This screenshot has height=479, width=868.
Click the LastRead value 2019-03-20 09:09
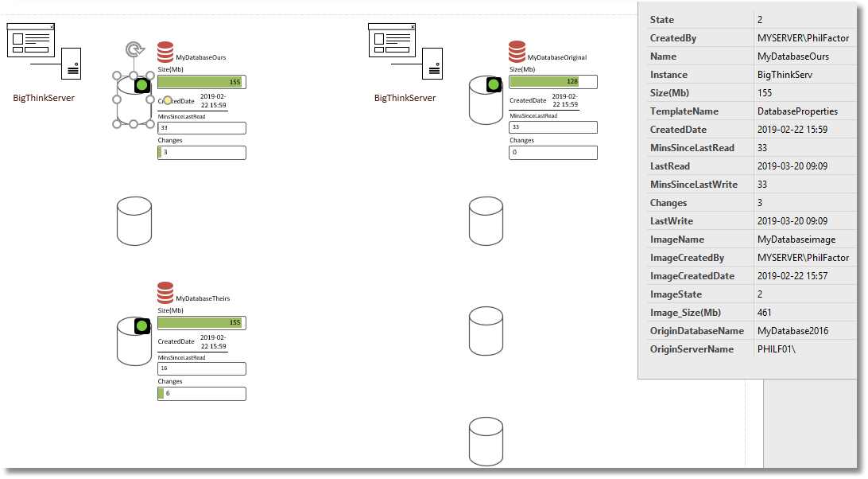[x=792, y=166]
